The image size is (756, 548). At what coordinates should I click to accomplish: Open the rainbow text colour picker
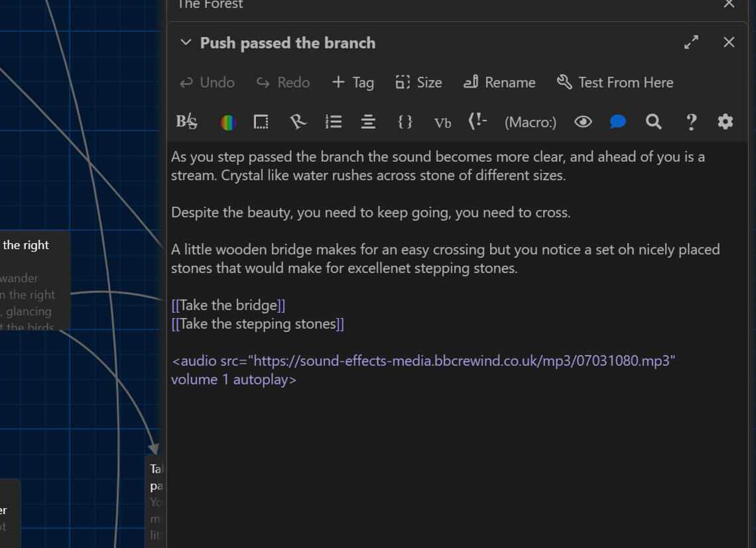click(x=228, y=123)
